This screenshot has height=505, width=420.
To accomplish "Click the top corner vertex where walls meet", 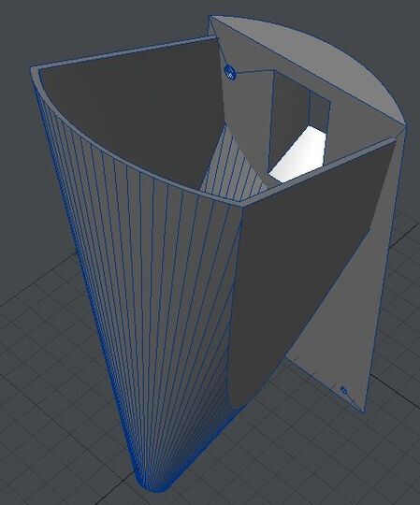I will [x=210, y=16].
